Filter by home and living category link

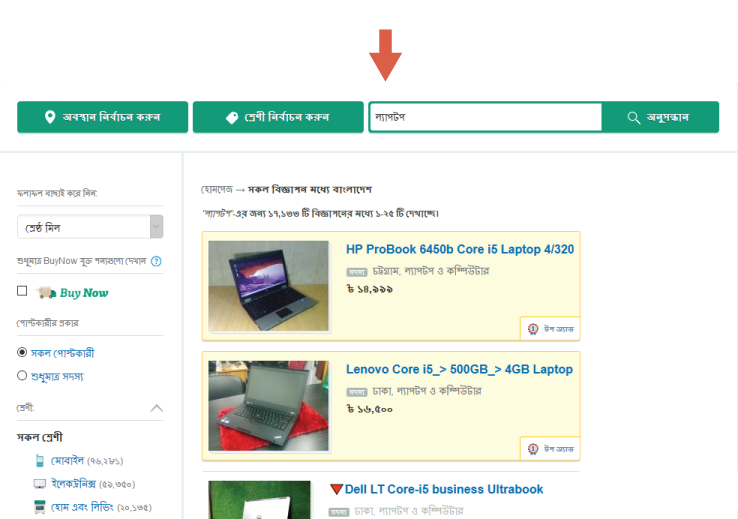coord(82,507)
